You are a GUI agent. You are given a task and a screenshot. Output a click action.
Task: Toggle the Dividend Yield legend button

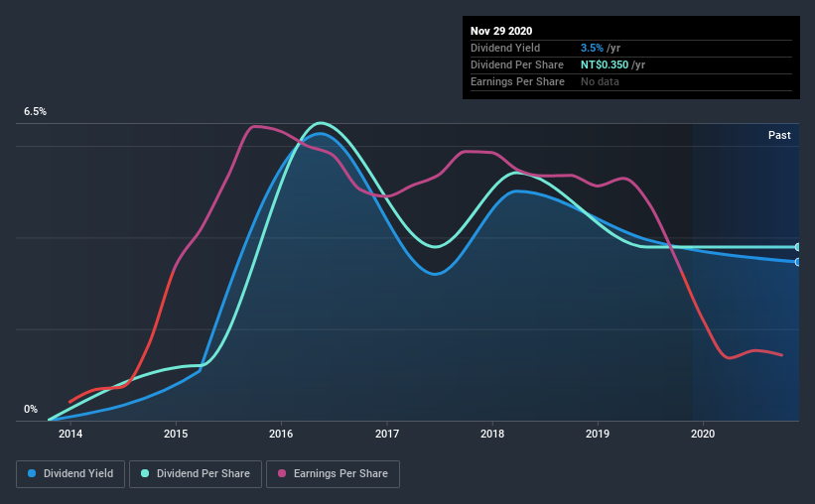(x=70, y=474)
